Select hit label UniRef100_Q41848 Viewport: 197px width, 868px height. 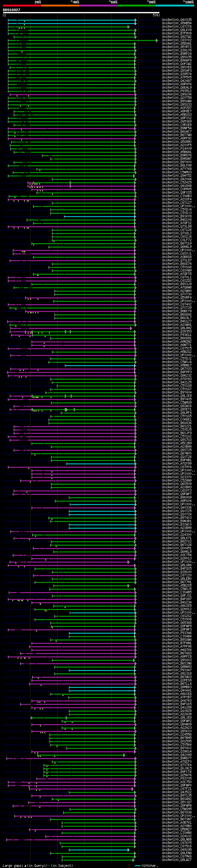tap(177, 186)
